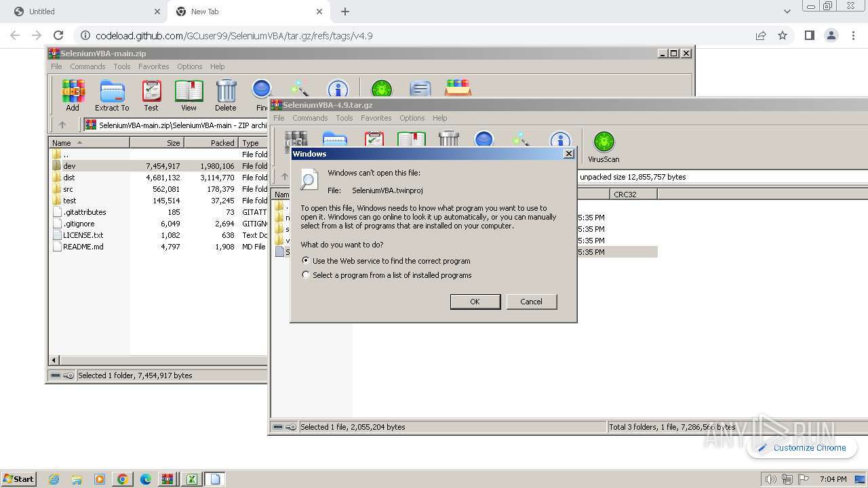
Task: Click Customize Chrome button
Action: point(802,447)
